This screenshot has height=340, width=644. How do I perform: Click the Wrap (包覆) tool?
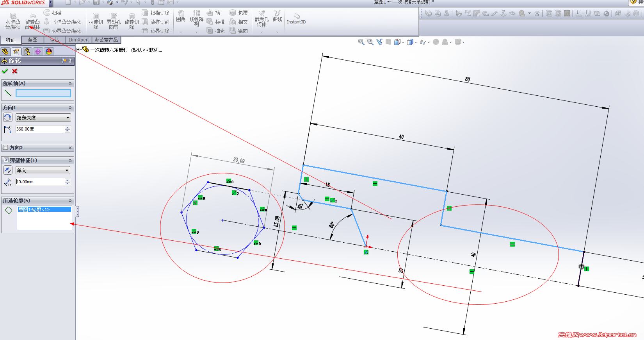tap(238, 13)
